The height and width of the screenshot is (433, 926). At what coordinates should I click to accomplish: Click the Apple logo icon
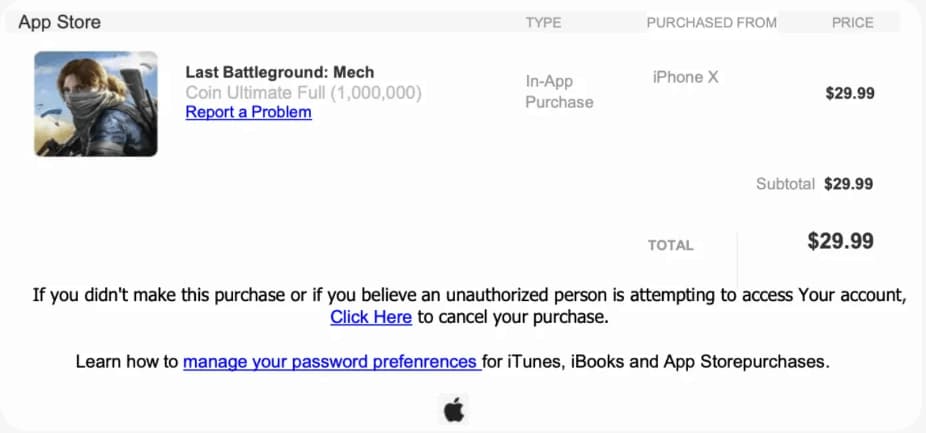[454, 409]
